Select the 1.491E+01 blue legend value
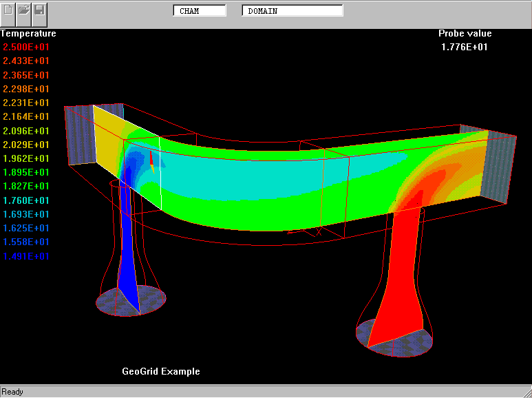 26,256
